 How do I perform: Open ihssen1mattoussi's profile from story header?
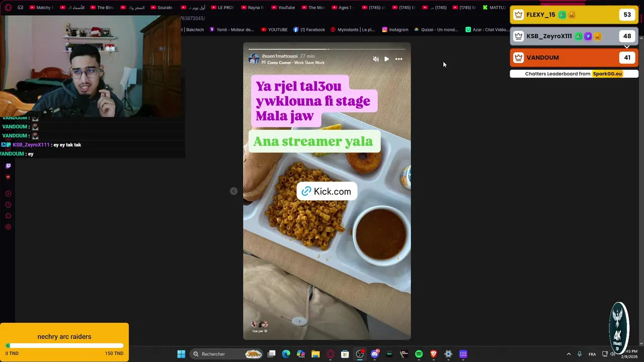[280, 56]
